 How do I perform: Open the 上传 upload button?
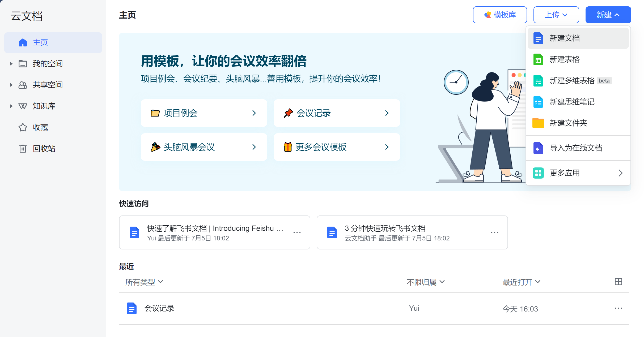point(556,15)
